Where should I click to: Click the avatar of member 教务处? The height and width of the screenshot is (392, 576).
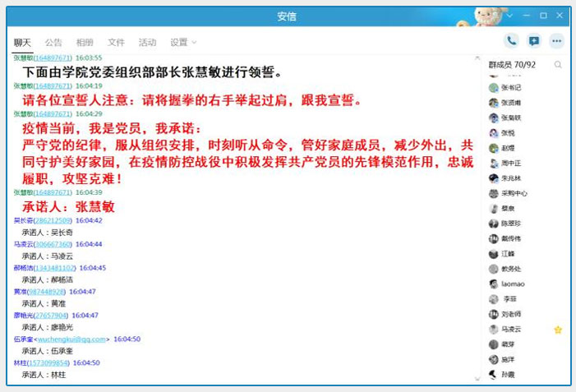pos(493,269)
